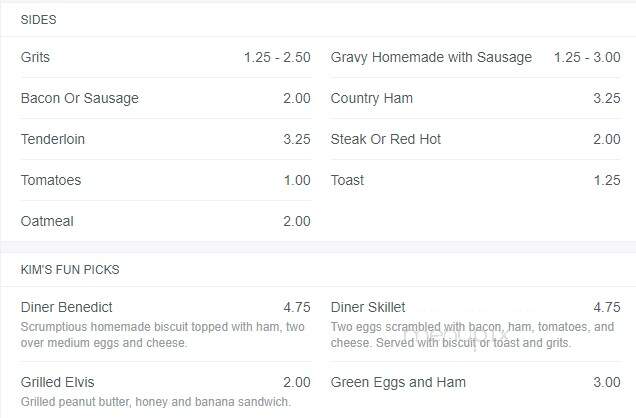
Task: Click the Country Ham price 3.25
Action: pyautogui.click(x=607, y=98)
